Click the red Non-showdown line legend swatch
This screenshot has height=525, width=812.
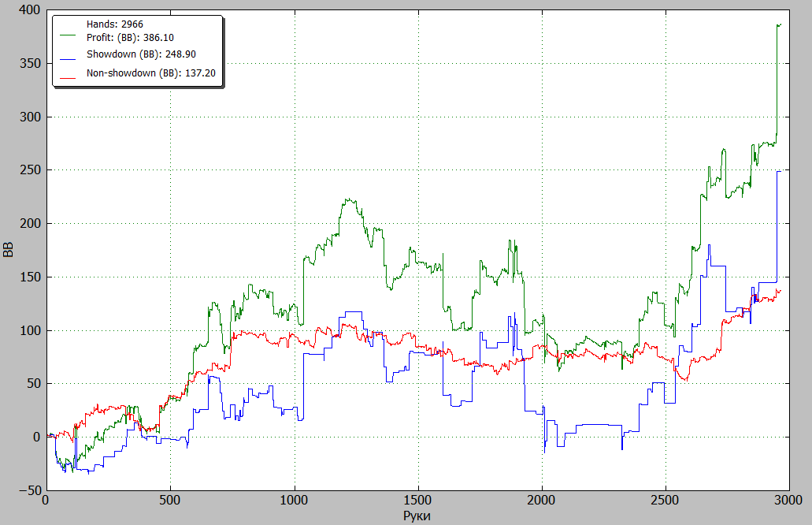[x=68, y=78]
